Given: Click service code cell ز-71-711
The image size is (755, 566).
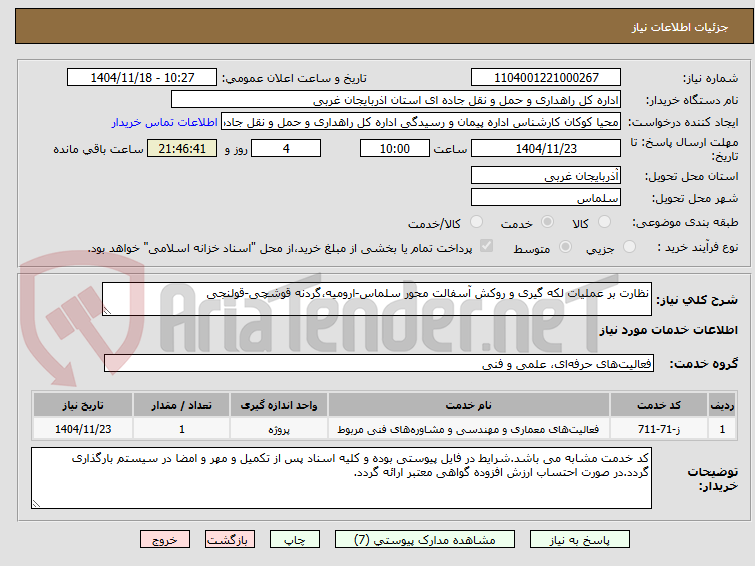Looking at the screenshot, I should point(659,429).
